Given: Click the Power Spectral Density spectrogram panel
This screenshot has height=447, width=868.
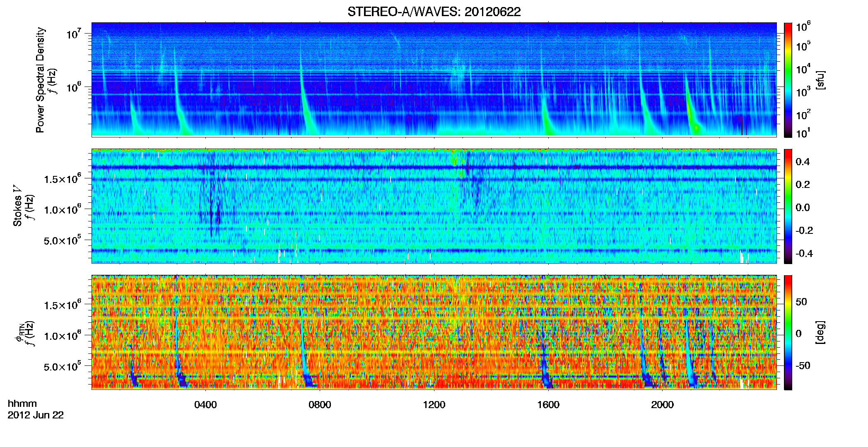Looking at the screenshot, I should pos(434,79).
